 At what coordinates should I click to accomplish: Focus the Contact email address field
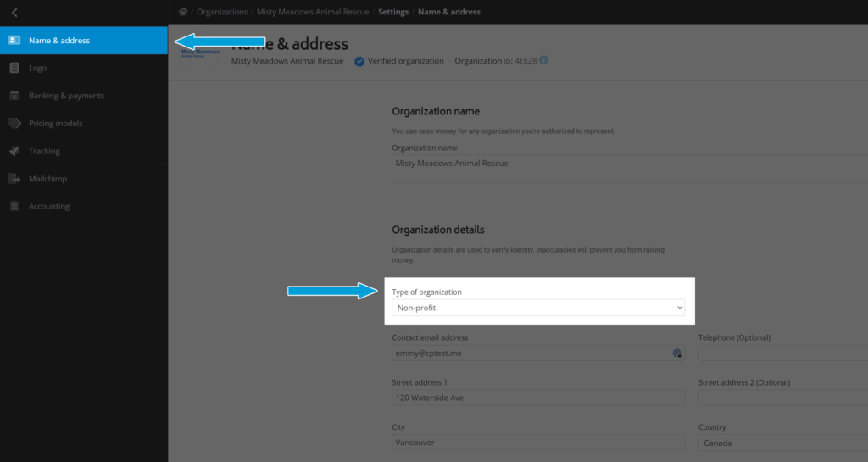pos(538,353)
